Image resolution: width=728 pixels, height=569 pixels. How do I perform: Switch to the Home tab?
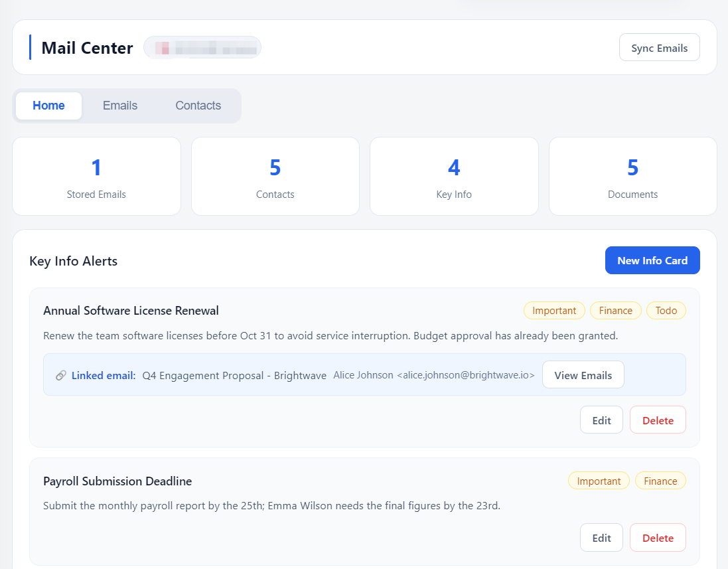pos(48,106)
